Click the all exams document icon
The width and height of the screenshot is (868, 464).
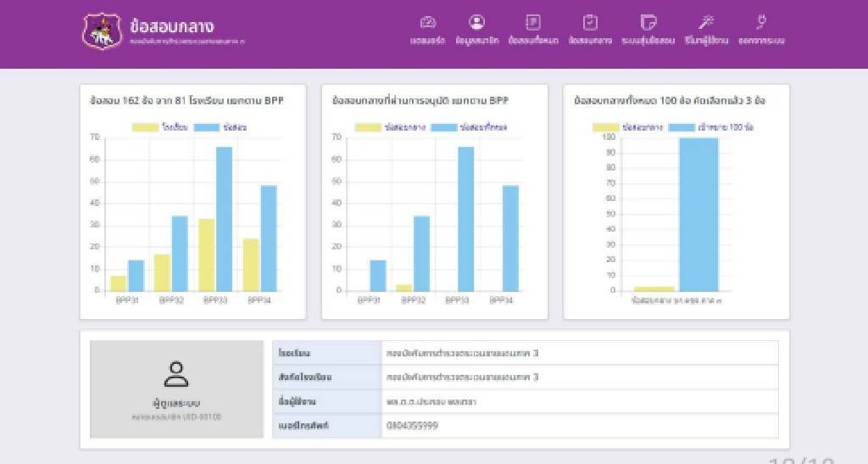coord(533,23)
